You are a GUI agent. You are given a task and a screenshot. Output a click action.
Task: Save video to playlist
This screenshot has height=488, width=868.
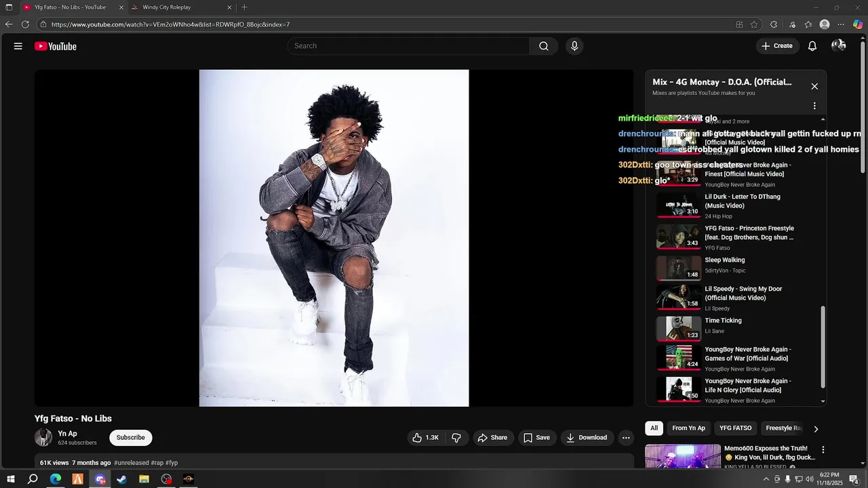536,438
